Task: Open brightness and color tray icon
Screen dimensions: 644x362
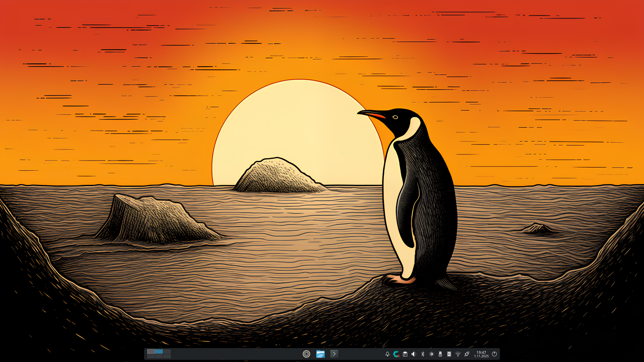Action: click(431, 354)
